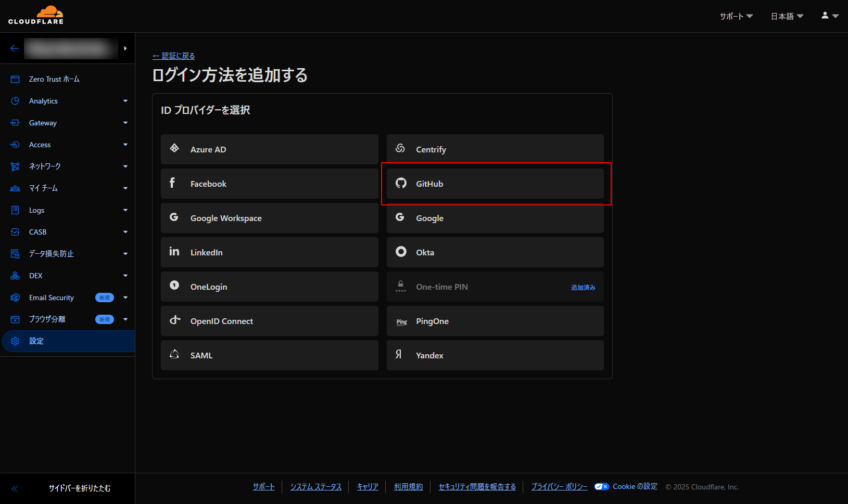Image resolution: width=848 pixels, height=504 pixels.
Task: Open the プライバシー ポリシー footer link
Action: 559,487
